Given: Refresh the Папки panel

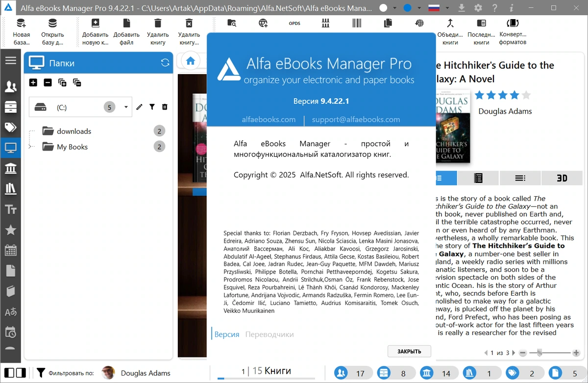Looking at the screenshot, I should click(x=165, y=63).
